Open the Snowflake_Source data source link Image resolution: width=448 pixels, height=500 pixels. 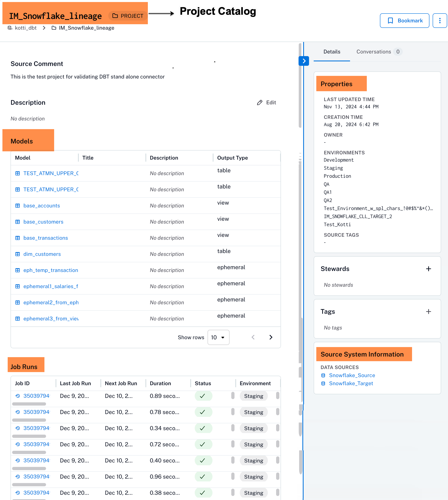(352, 375)
